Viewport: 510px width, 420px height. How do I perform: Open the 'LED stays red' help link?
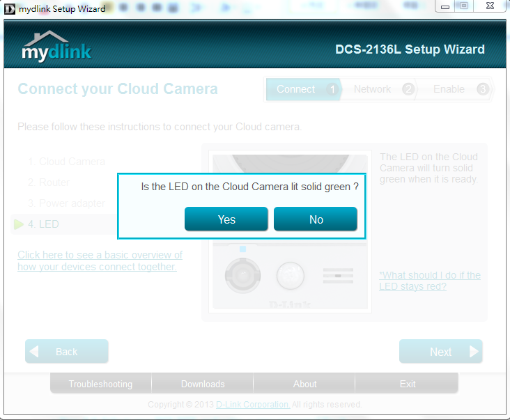[429, 281]
